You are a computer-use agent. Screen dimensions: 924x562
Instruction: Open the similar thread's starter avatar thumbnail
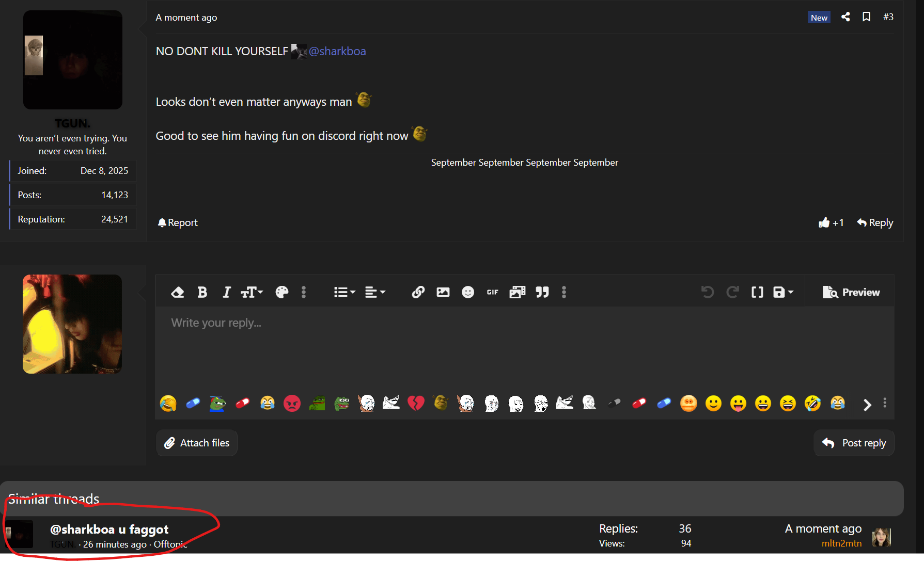point(19,534)
